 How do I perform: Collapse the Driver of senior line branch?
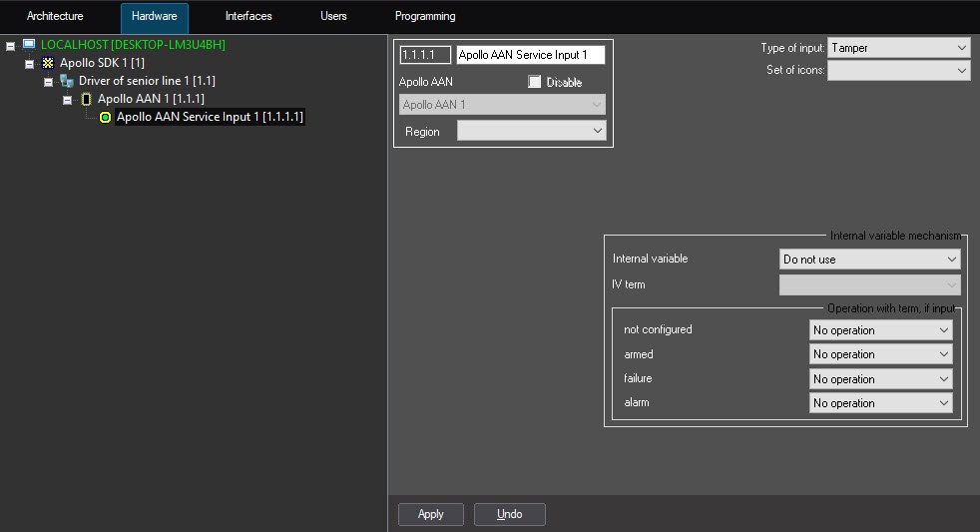[x=48, y=82]
